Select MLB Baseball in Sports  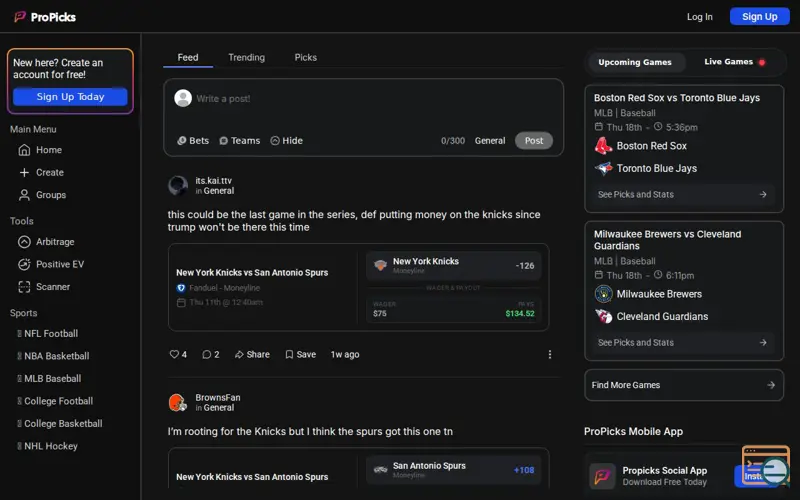(49, 379)
